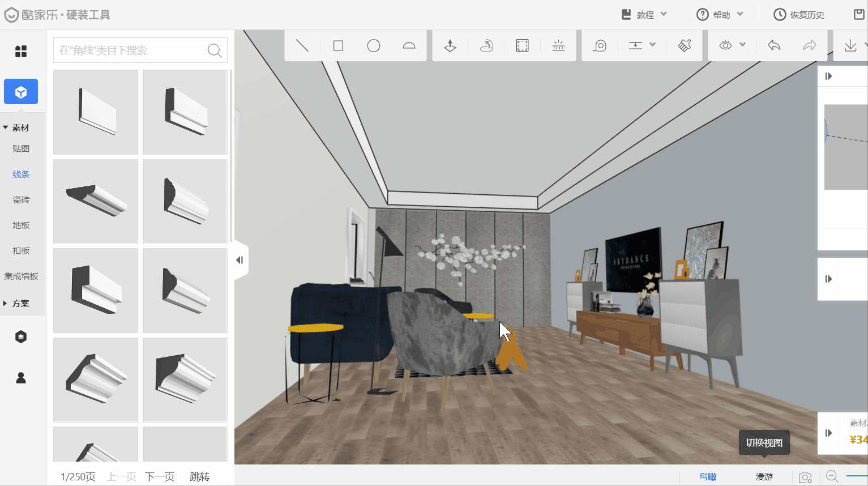Take a snapshot with camera icon
This screenshot has height=486, width=868.
[x=805, y=477]
